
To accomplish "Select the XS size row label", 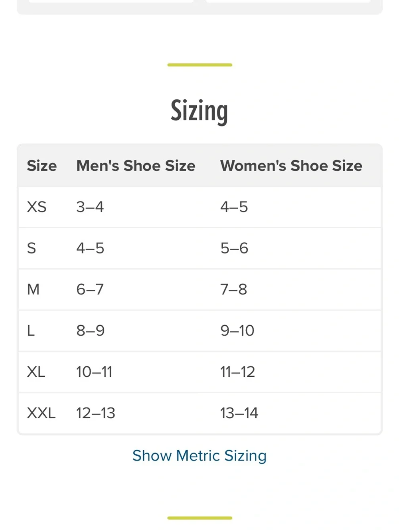I will (x=37, y=207).
